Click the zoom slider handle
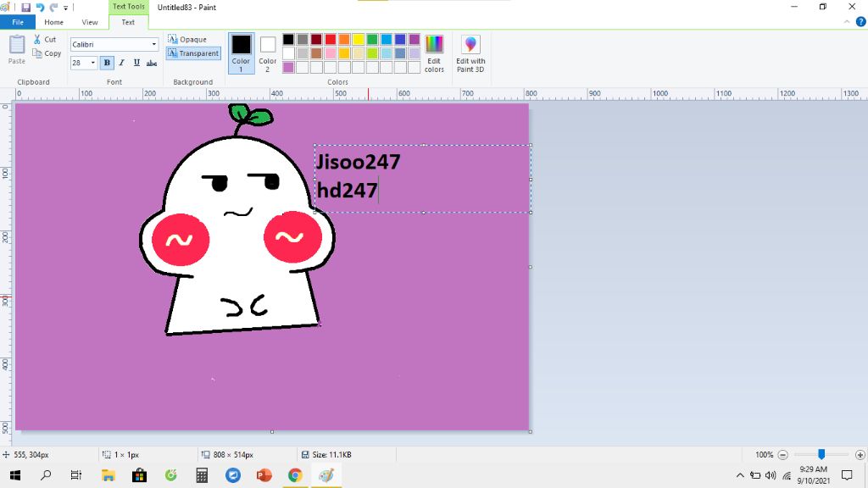 coord(821,454)
